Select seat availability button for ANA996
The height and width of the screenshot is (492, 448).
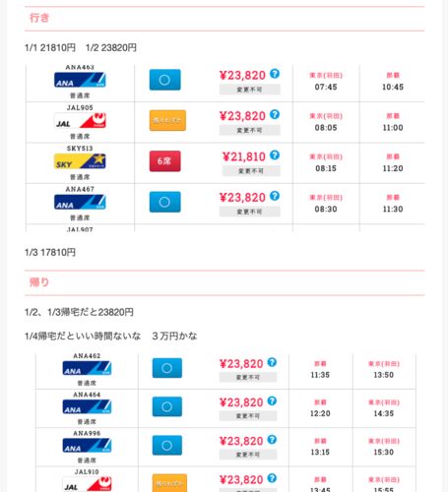pos(167,446)
